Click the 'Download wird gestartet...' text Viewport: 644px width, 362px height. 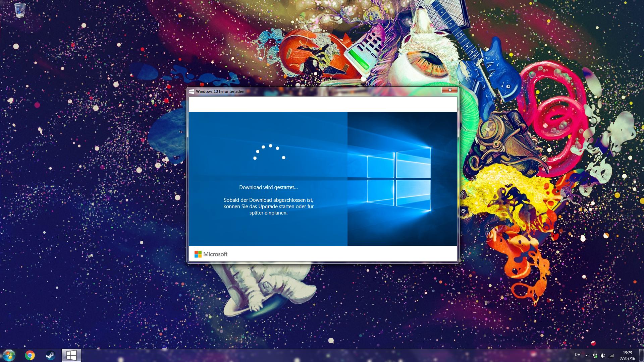[x=268, y=187]
